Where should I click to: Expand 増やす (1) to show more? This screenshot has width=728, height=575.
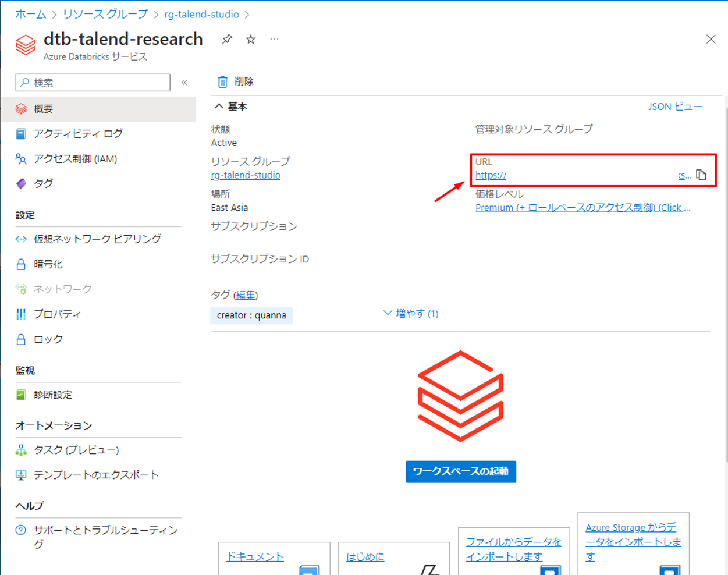point(411,313)
